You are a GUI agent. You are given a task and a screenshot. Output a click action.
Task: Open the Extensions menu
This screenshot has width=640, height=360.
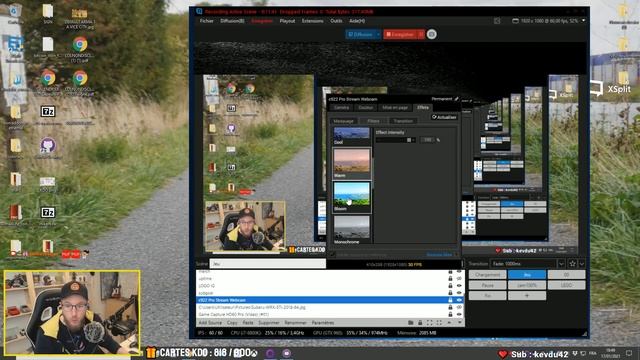313,21
